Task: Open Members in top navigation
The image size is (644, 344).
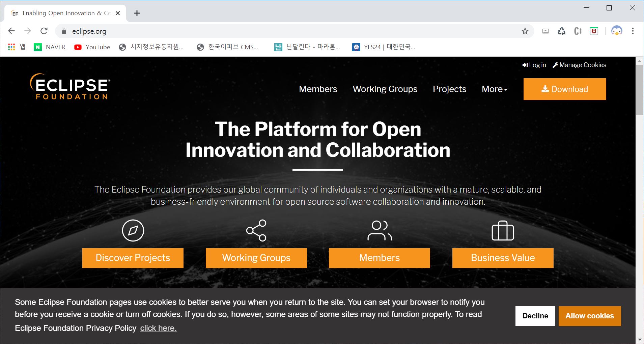Action: [318, 89]
